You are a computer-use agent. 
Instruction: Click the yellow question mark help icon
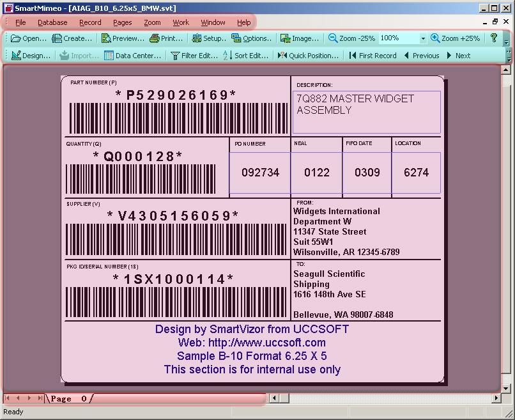pyautogui.click(x=493, y=38)
